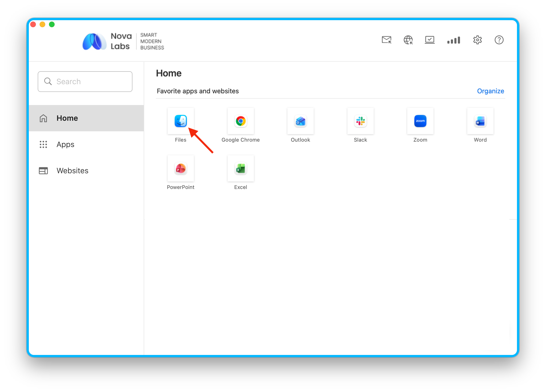Launch Google Chrome from favorites
Viewport: 546px width, 392px height.
pos(241,121)
